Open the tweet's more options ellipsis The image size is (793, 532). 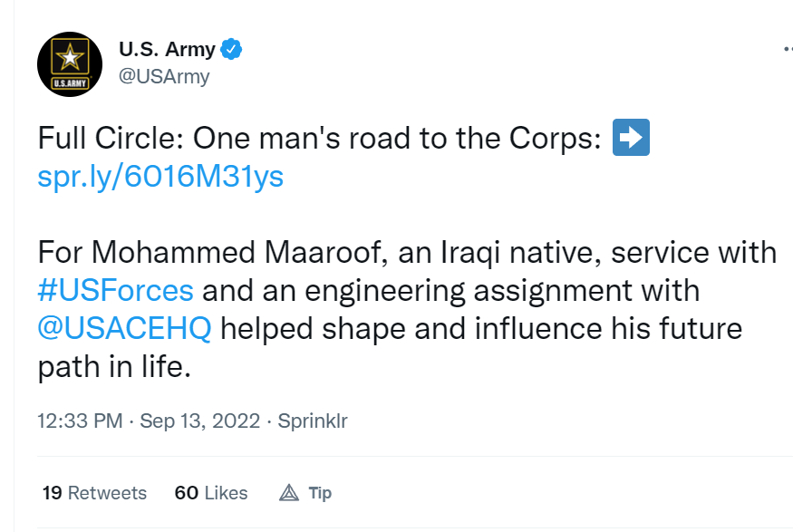(788, 49)
